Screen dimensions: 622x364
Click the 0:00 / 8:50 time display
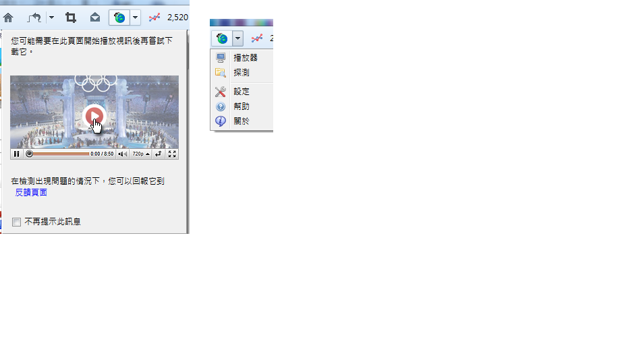(x=102, y=154)
